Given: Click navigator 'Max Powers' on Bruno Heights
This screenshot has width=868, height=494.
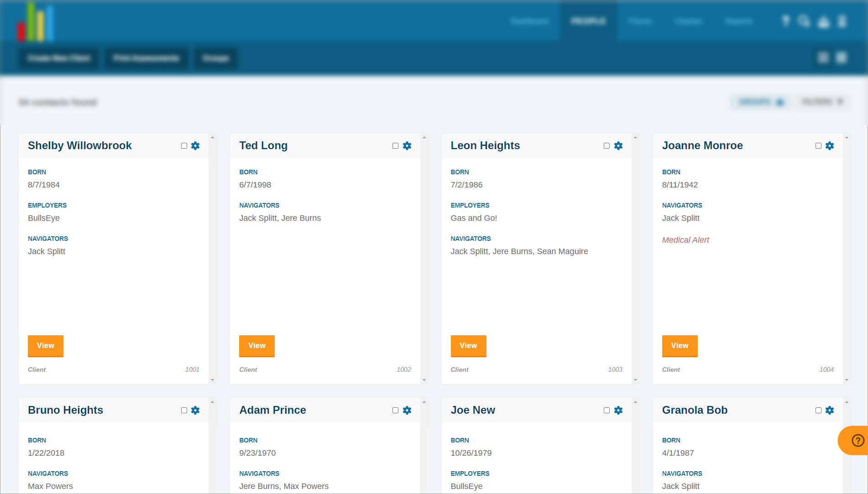Looking at the screenshot, I should 50,486.
